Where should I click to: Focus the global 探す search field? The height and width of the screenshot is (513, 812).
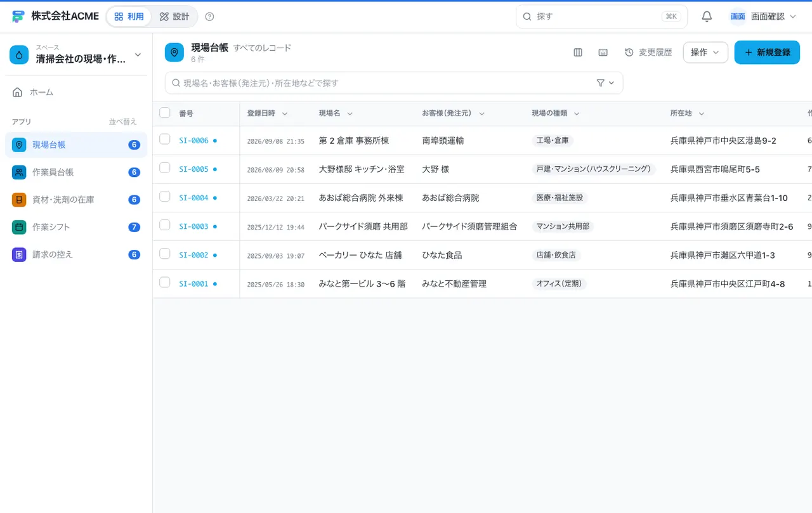tap(601, 16)
